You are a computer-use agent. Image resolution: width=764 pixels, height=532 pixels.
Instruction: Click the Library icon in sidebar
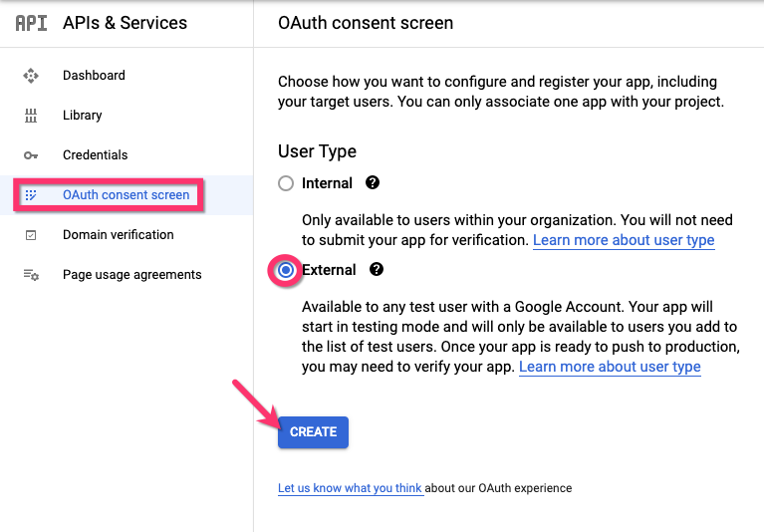(x=31, y=116)
